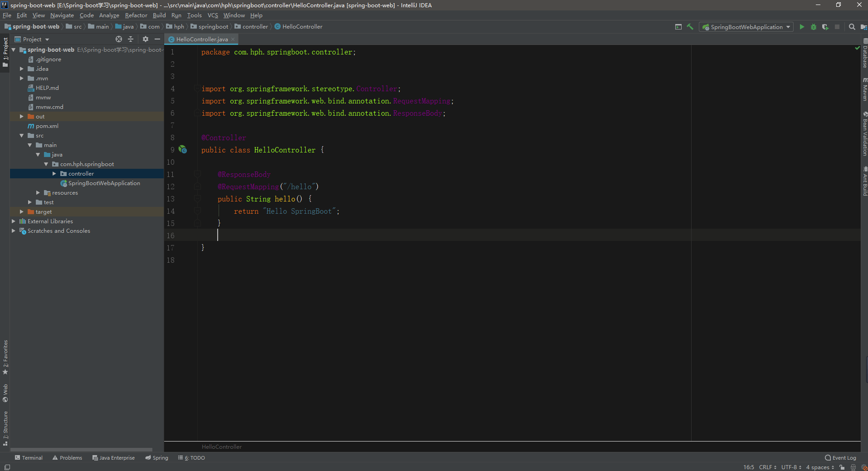Open the run configuration dropdown
Viewport: 868px width, 471px height.
(x=746, y=27)
